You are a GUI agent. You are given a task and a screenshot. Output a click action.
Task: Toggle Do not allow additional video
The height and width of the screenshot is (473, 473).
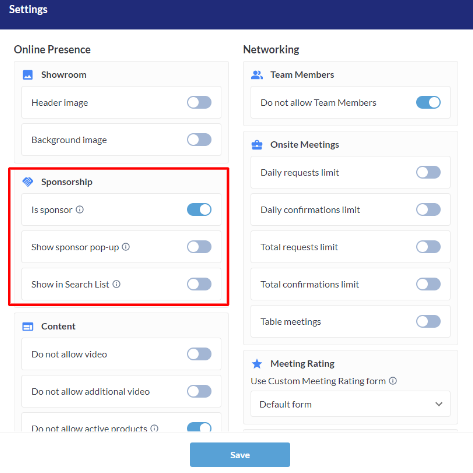click(199, 391)
